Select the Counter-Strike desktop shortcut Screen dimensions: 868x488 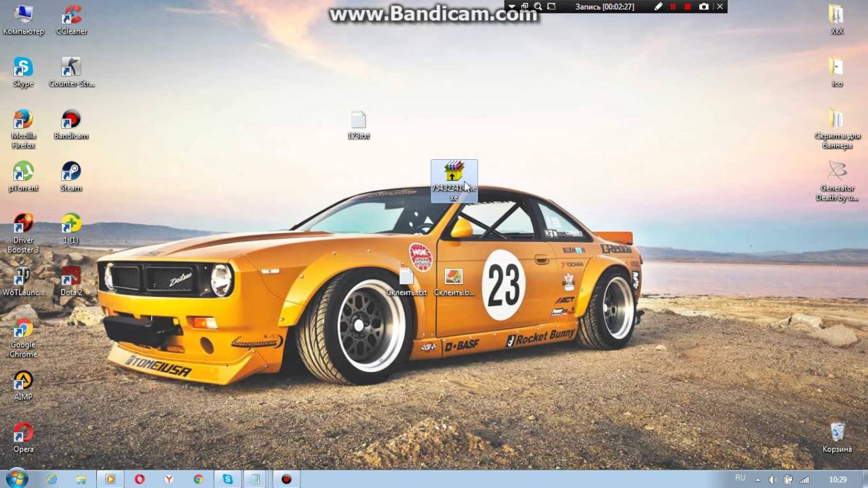point(71,73)
